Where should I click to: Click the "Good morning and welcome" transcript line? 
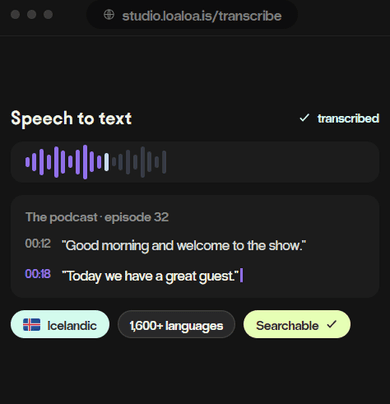pos(184,246)
